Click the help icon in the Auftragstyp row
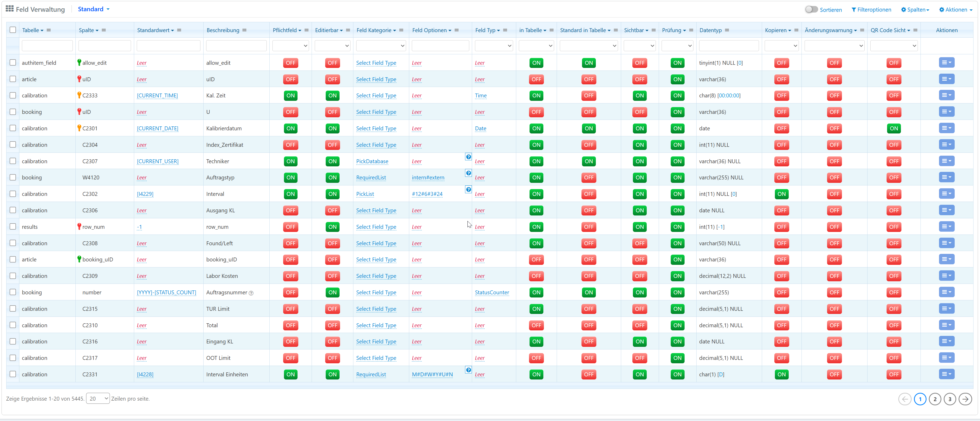 (x=468, y=173)
